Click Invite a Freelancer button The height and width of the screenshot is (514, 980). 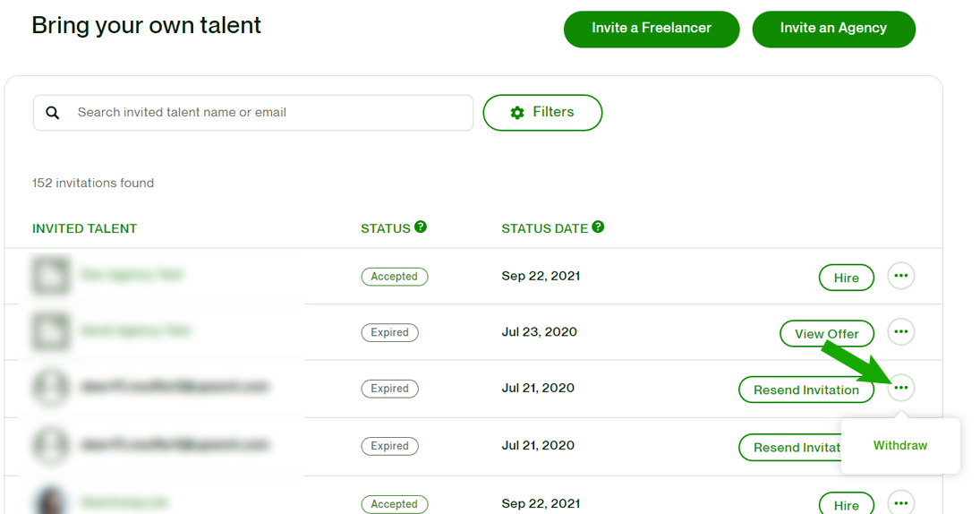[651, 29]
